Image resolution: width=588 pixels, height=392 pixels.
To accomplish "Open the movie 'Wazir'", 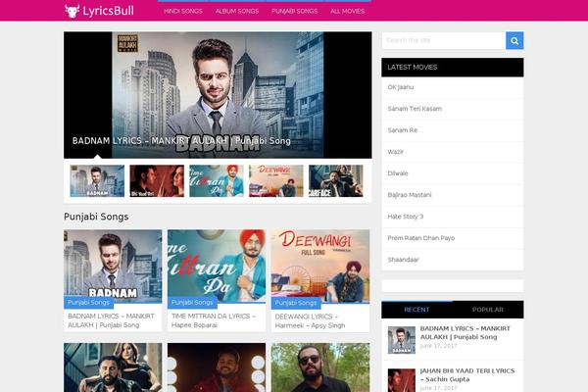I will [x=396, y=152].
